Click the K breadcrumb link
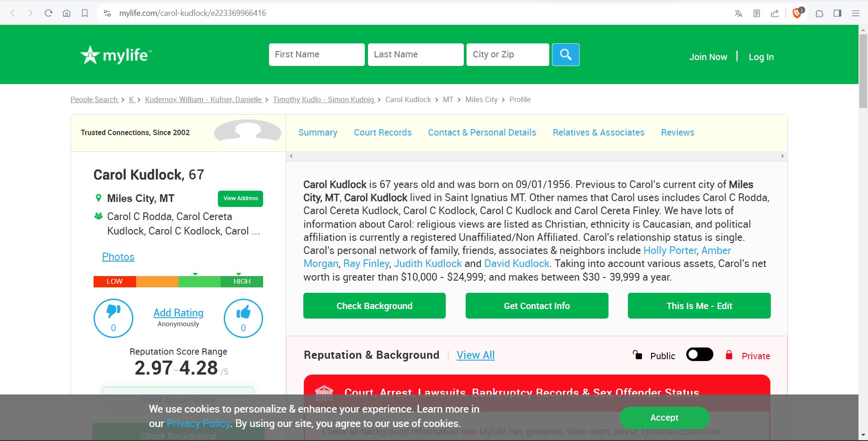The height and width of the screenshot is (441, 868). coord(132,99)
